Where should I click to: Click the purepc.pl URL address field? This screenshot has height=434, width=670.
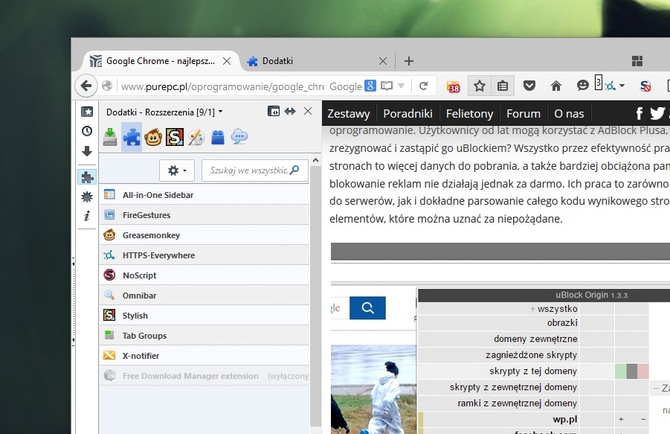(x=221, y=86)
